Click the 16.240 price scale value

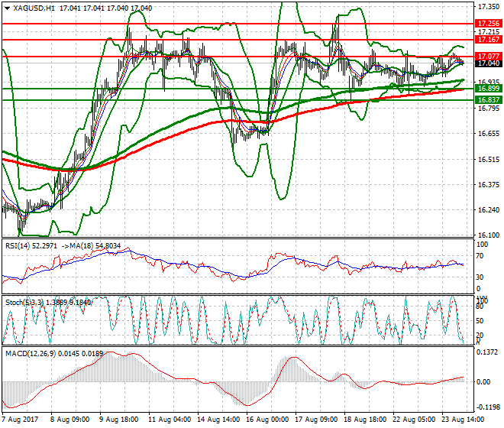[x=489, y=210]
